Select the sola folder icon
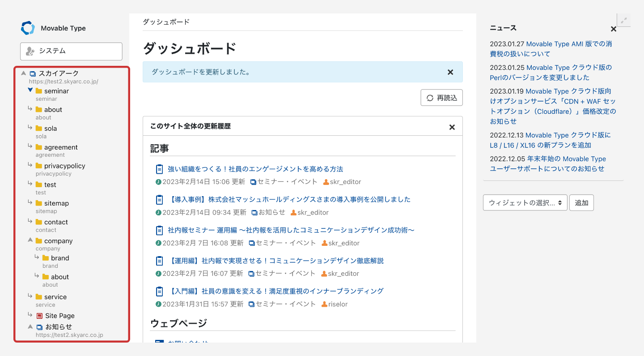644x356 pixels. (39, 129)
